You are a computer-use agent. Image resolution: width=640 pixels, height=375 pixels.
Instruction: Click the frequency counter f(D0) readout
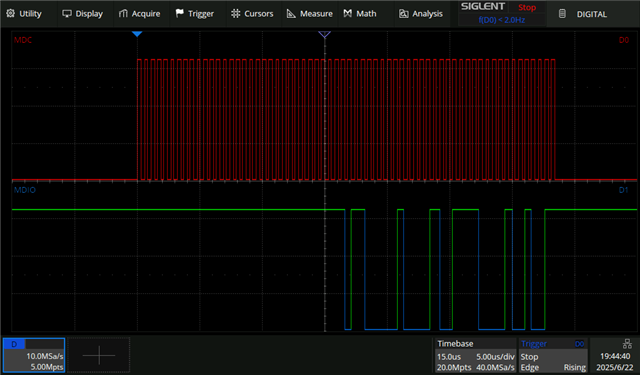click(502, 20)
